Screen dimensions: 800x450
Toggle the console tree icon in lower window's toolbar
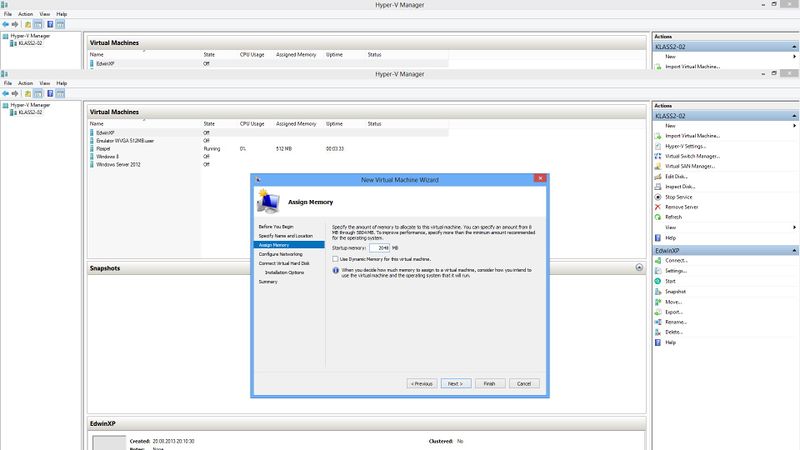tap(38, 93)
